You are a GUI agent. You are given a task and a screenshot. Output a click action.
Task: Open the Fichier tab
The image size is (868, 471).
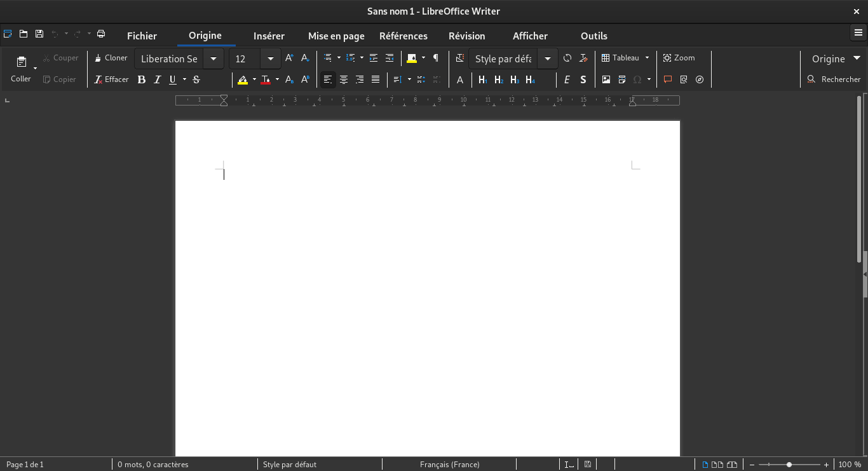(x=142, y=36)
